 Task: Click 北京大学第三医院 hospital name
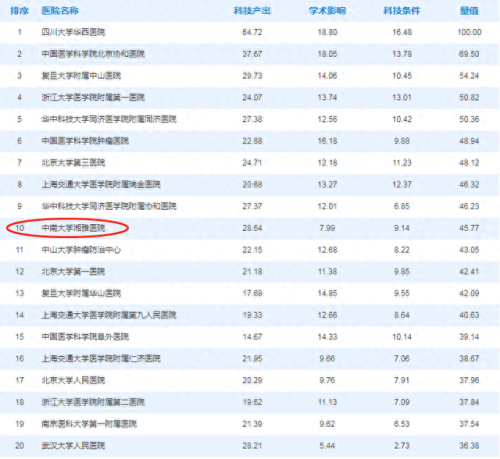point(73,163)
